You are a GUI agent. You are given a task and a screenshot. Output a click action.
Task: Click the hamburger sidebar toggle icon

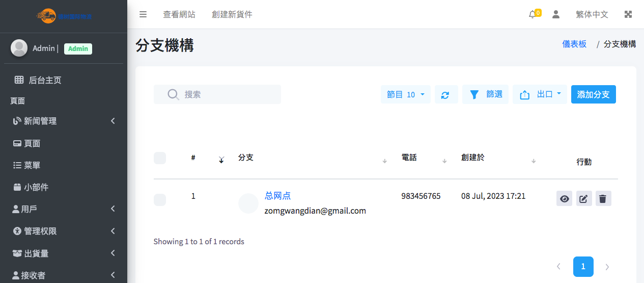[x=143, y=14]
